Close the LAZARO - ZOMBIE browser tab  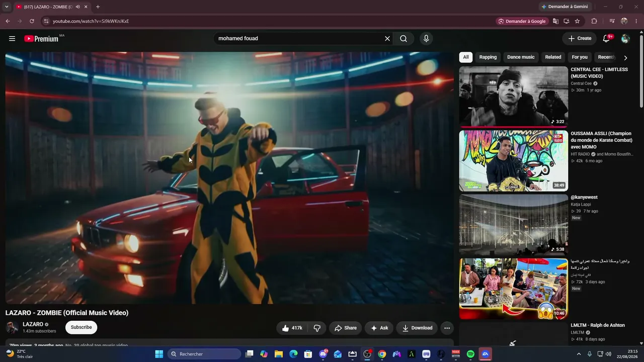(86, 7)
